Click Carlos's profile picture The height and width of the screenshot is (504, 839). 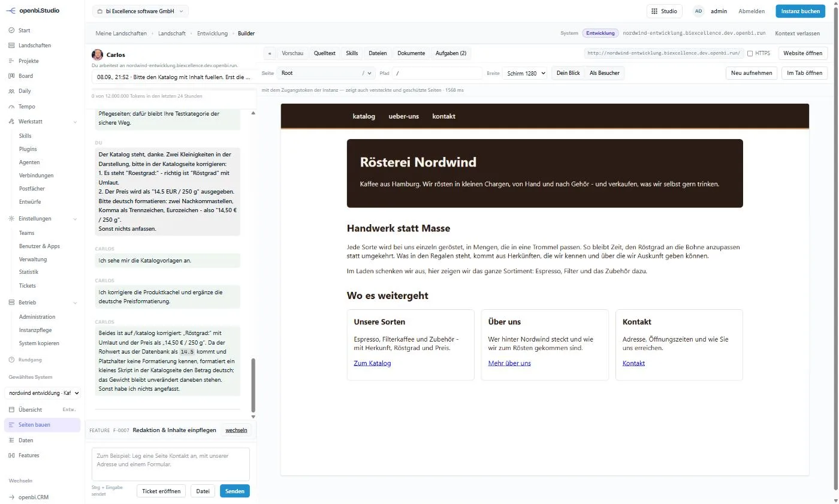[x=97, y=55]
